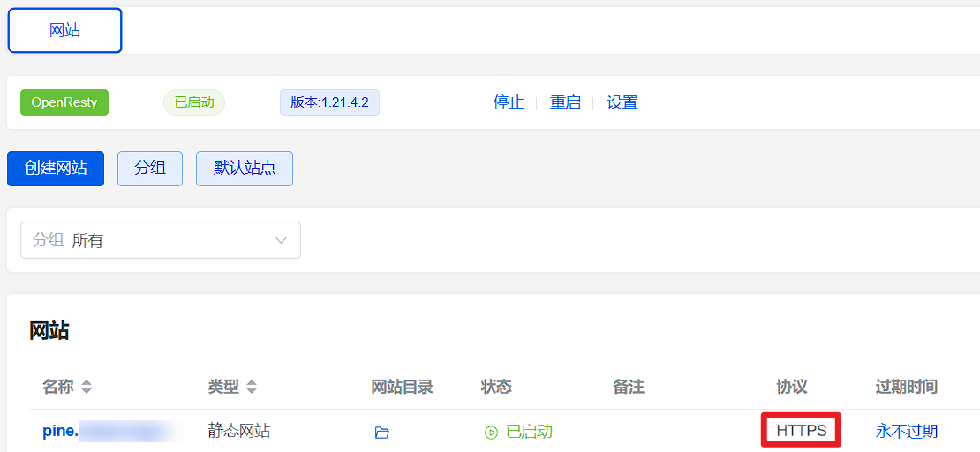This screenshot has height=452, width=980.
Task: Switch to the 网站 tab
Action: [x=65, y=30]
